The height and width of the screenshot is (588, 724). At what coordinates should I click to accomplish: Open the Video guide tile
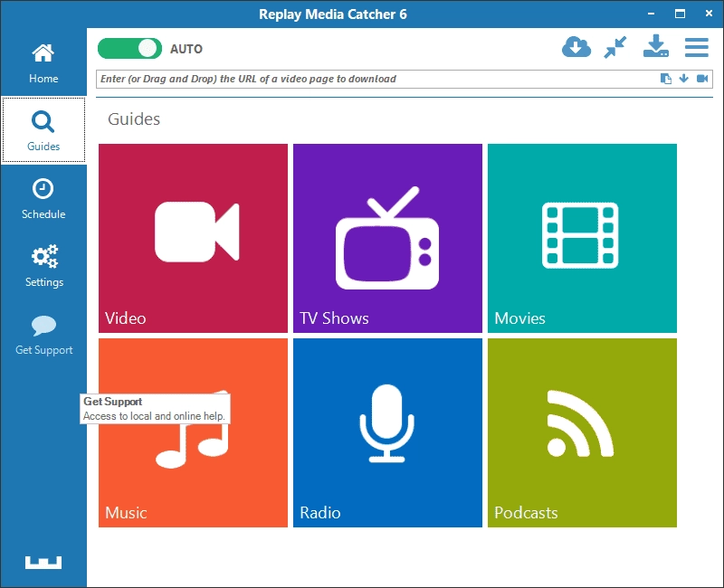tap(193, 238)
